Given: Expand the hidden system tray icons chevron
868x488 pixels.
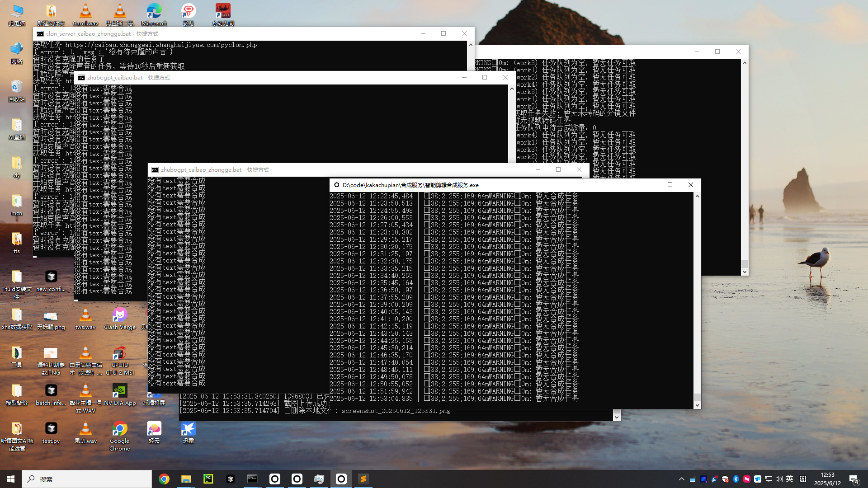Looking at the screenshot, I should point(681,479).
